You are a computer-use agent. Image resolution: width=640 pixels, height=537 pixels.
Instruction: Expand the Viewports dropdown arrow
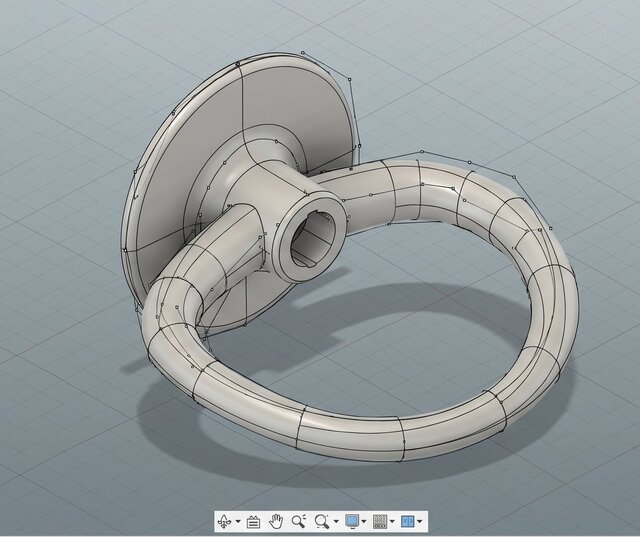pyautogui.click(x=420, y=521)
